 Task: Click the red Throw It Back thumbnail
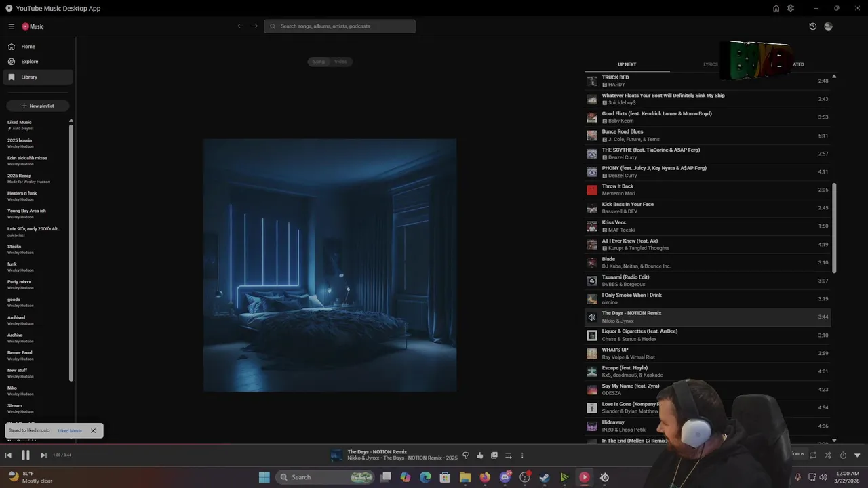[592, 190]
